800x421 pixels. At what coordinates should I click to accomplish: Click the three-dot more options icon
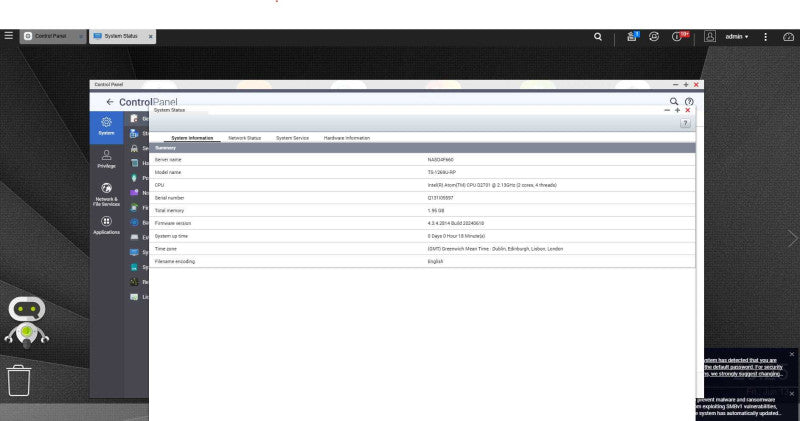765,37
